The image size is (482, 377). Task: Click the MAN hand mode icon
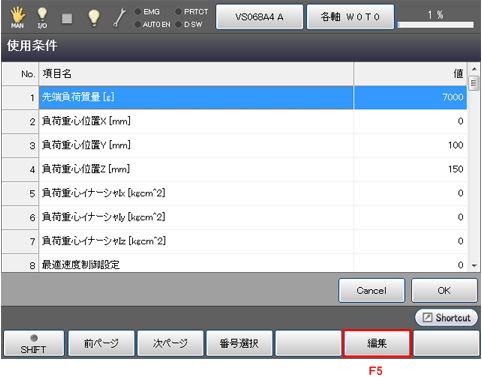coord(17,18)
